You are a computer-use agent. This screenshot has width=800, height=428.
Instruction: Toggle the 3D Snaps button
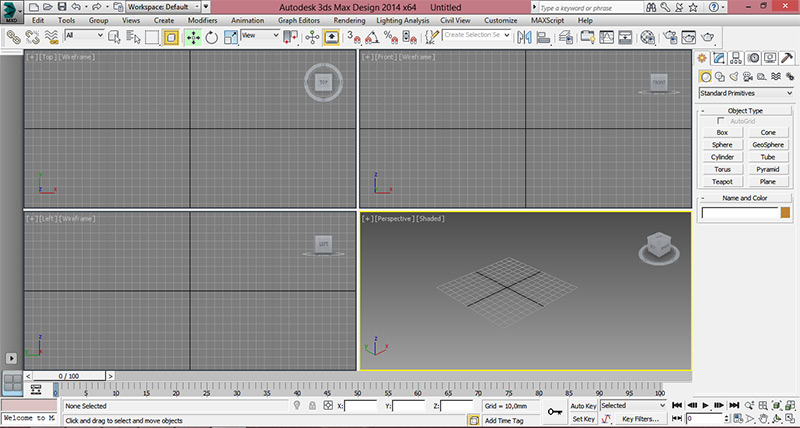tap(354, 37)
